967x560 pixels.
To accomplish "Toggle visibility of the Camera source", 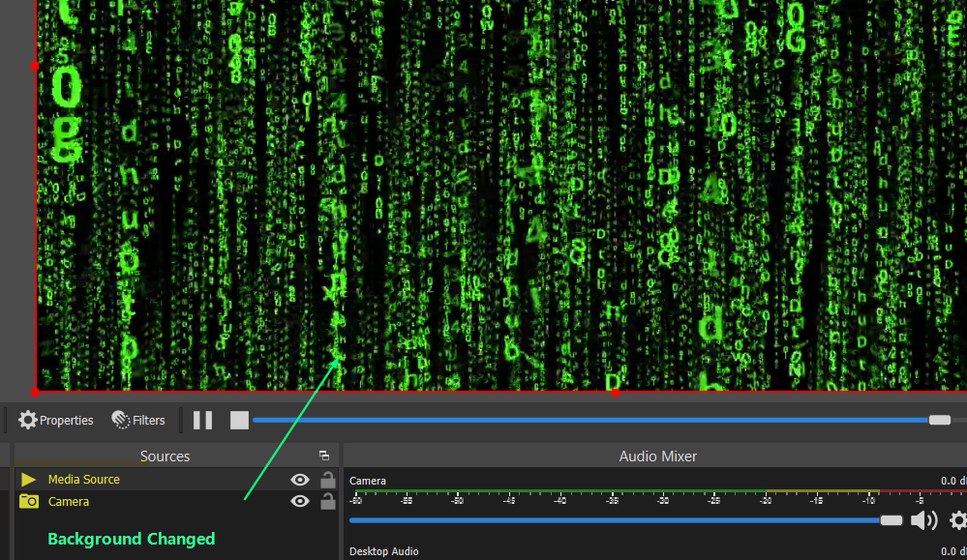I will click(300, 501).
